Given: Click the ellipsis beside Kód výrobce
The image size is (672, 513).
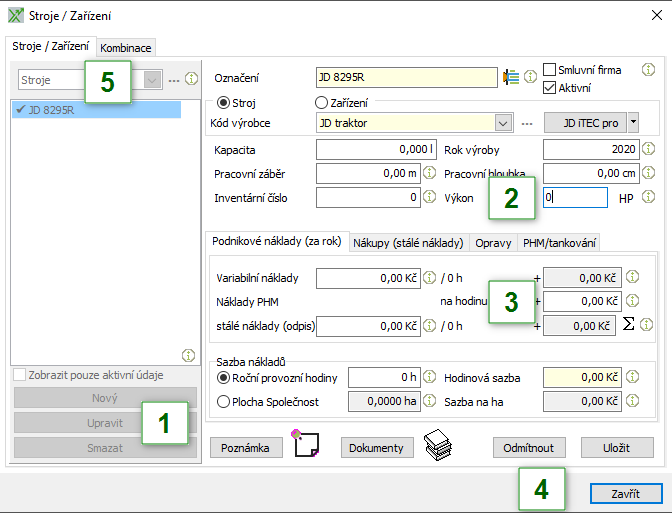Looking at the screenshot, I should [x=527, y=124].
